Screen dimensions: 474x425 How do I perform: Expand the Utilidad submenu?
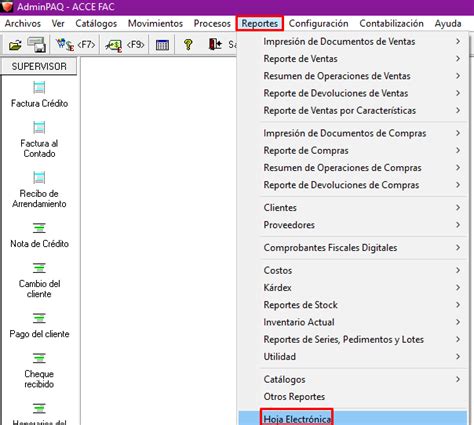(353, 357)
